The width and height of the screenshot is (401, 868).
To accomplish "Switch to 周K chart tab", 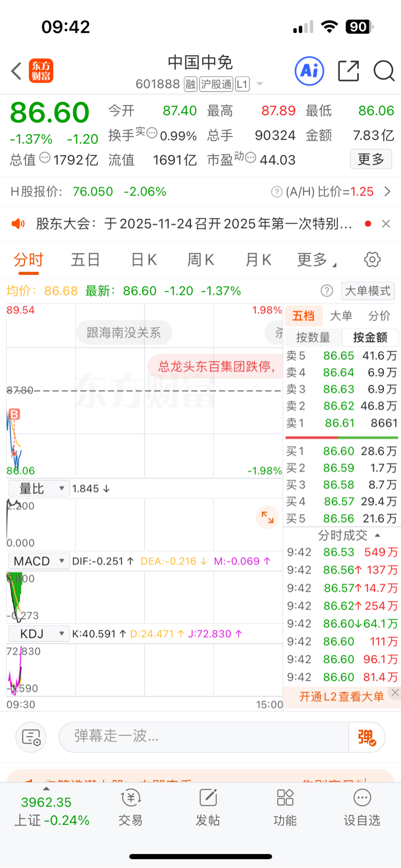I will click(200, 260).
